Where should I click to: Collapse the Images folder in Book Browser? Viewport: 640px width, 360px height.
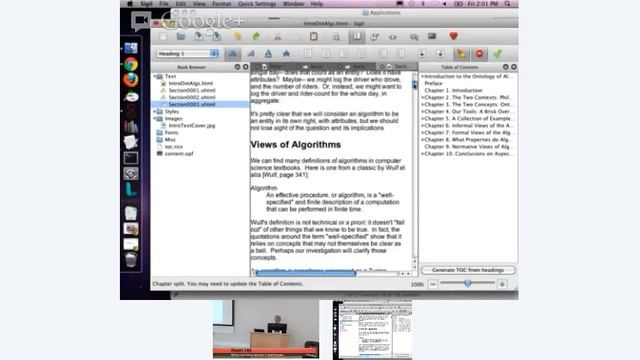tap(155, 118)
